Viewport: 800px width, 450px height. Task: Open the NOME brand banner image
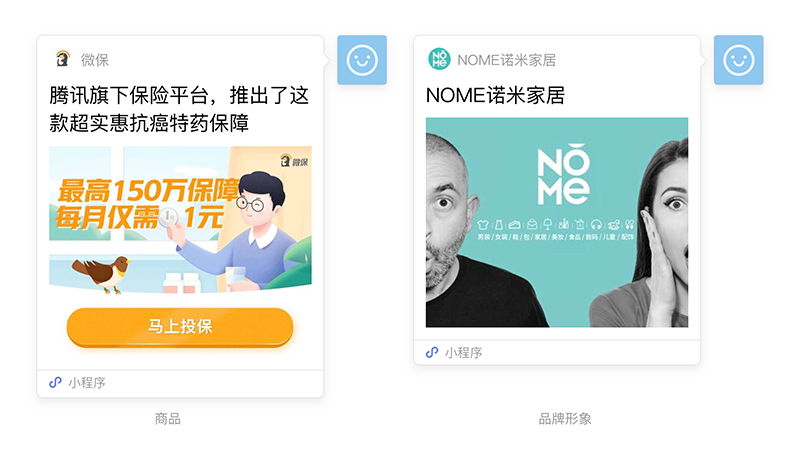click(x=557, y=222)
